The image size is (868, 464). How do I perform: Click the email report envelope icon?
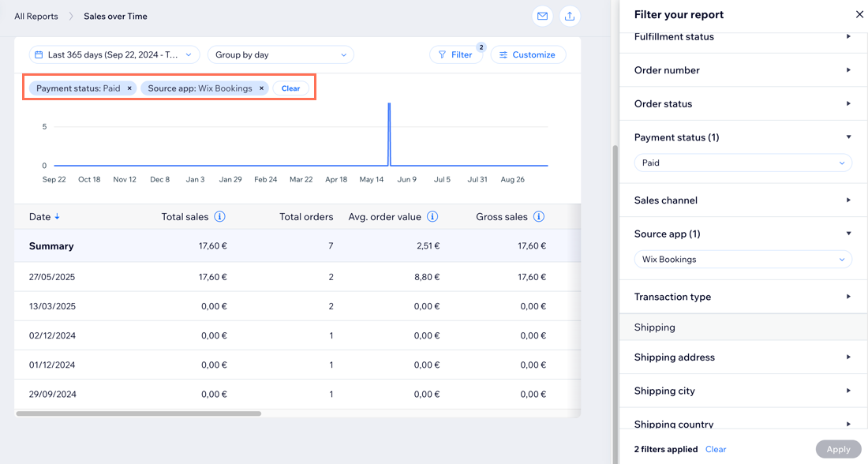[542, 17]
